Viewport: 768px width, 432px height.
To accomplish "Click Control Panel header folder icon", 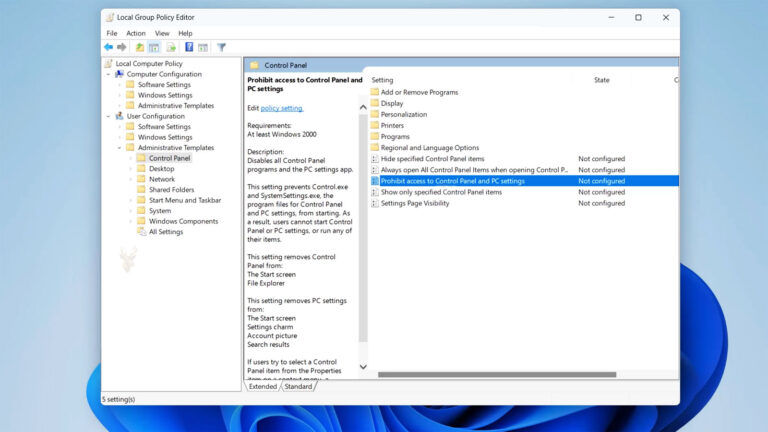I will coord(254,65).
